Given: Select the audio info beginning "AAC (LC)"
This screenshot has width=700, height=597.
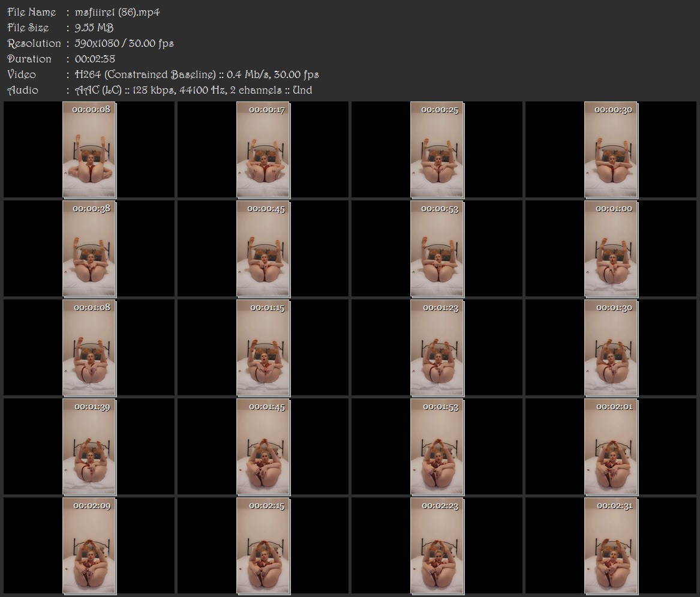Looking at the screenshot, I should coord(193,90).
